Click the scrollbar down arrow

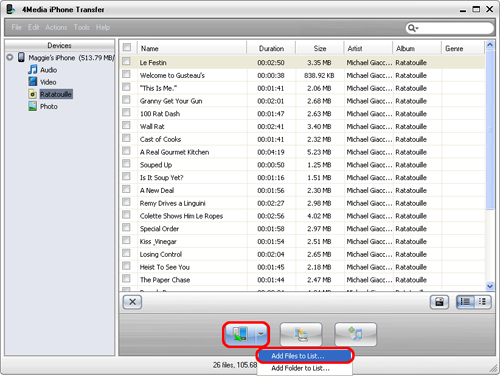click(490, 286)
